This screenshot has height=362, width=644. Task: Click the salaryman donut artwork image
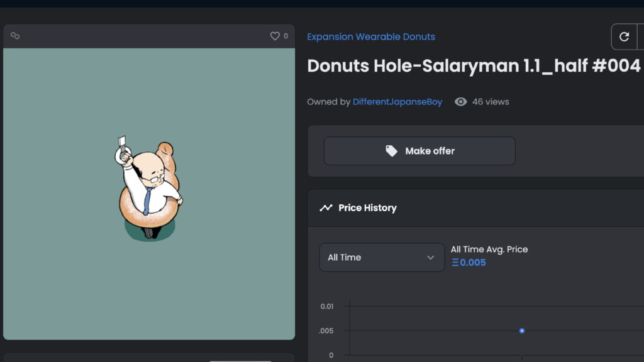[149, 194]
